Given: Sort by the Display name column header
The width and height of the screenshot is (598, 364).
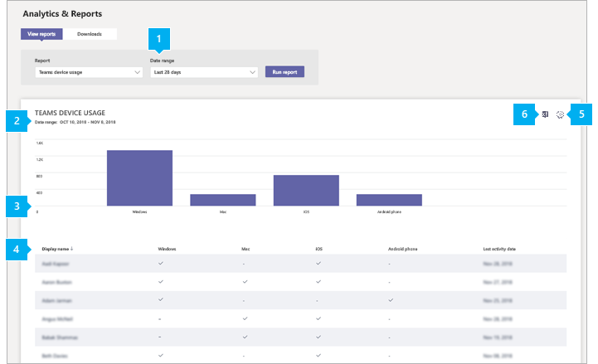Looking at the screenshot, I should coord(56,249).
